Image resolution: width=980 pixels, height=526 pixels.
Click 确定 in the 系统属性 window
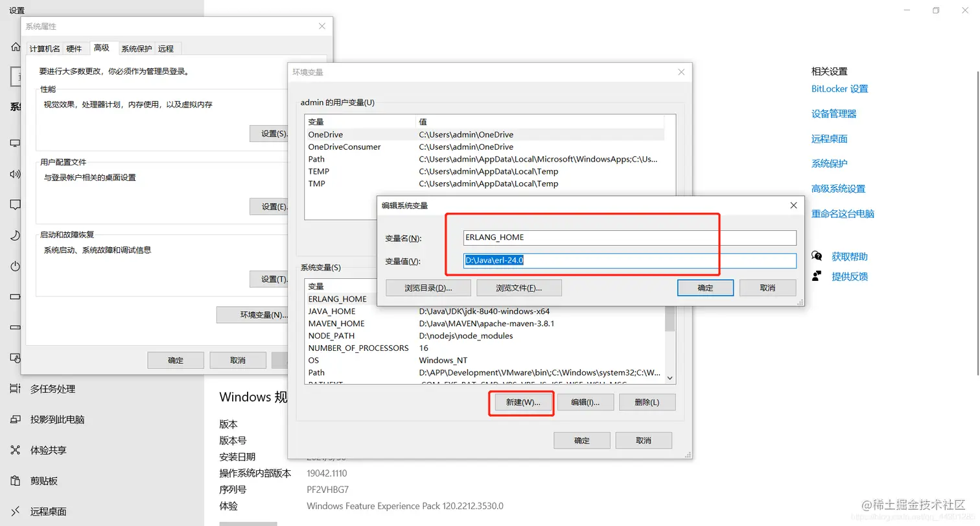(176, 360)
